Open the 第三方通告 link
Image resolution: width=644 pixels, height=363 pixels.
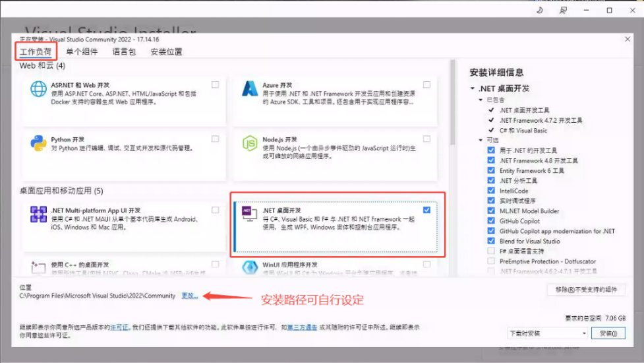(303, 327)
